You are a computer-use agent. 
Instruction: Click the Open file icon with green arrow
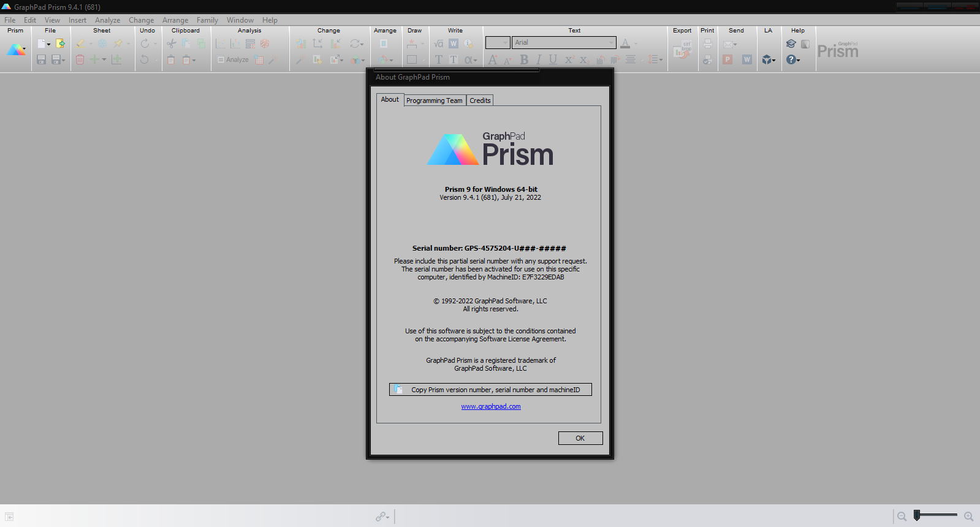(60, 44)
